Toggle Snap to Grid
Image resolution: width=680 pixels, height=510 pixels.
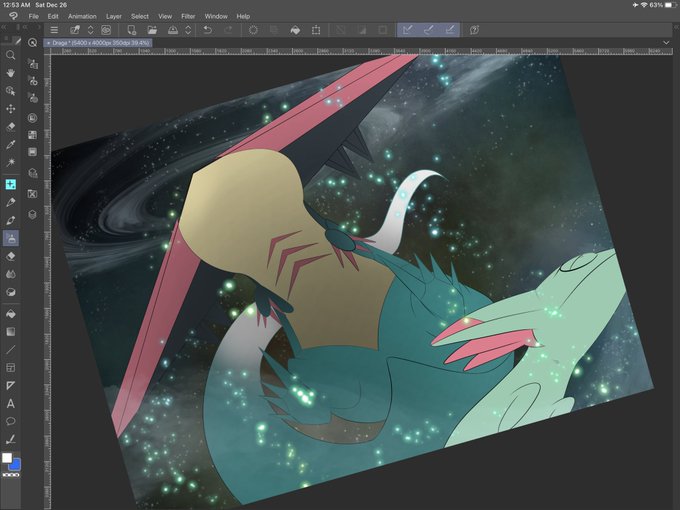(450, 30)
